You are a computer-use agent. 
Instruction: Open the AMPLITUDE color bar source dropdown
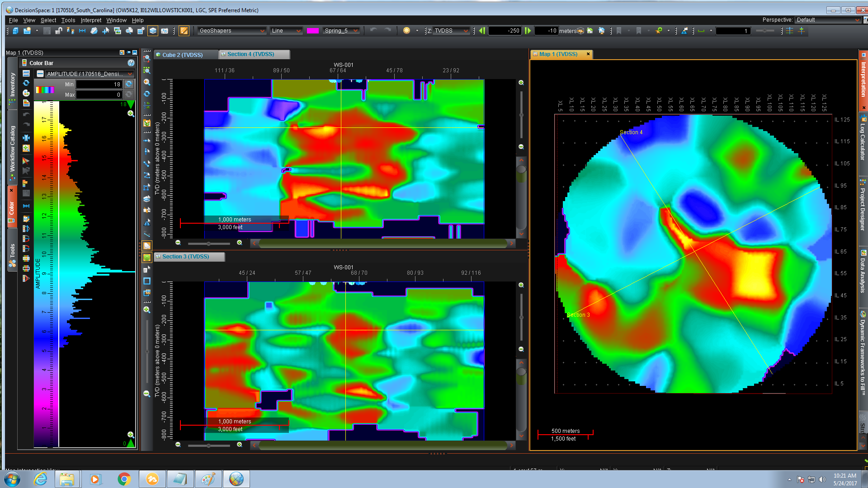click(x=90, y=74)
